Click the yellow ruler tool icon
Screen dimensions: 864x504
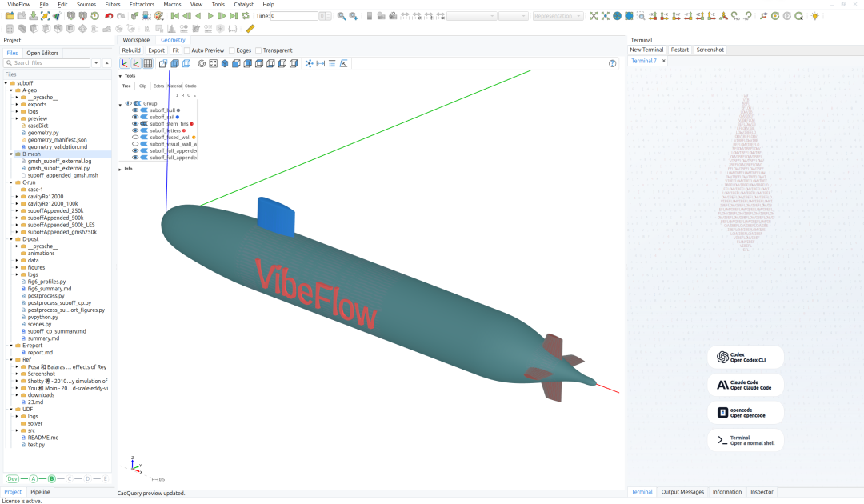point(250,29)
